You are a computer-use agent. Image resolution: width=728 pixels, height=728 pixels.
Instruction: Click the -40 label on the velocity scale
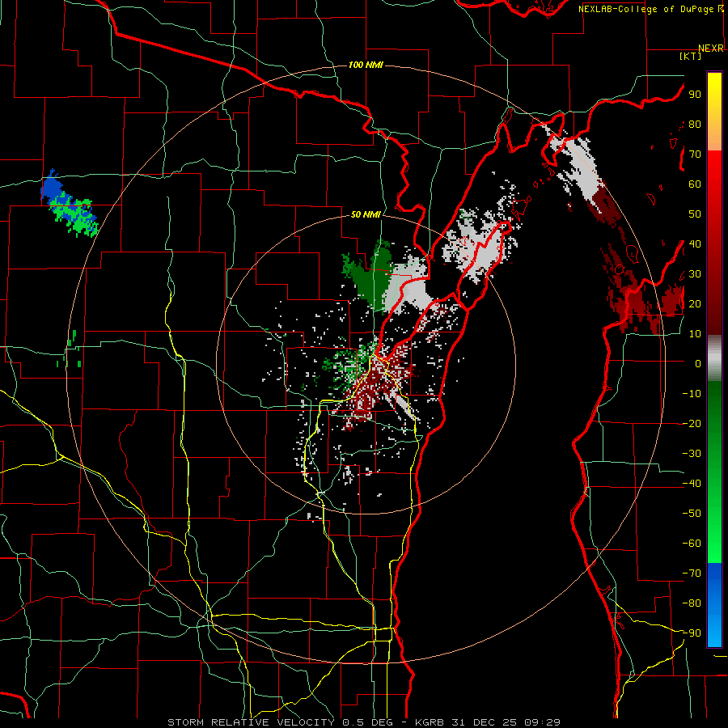coord(692,484)
